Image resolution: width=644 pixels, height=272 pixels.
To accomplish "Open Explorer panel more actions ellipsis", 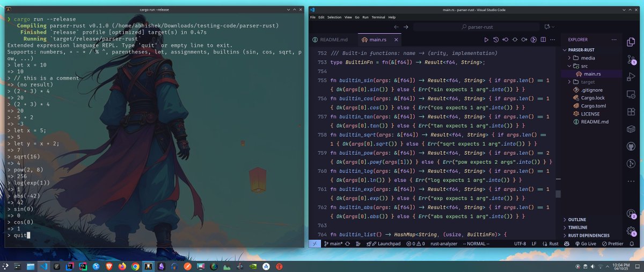I will point(614,40).
